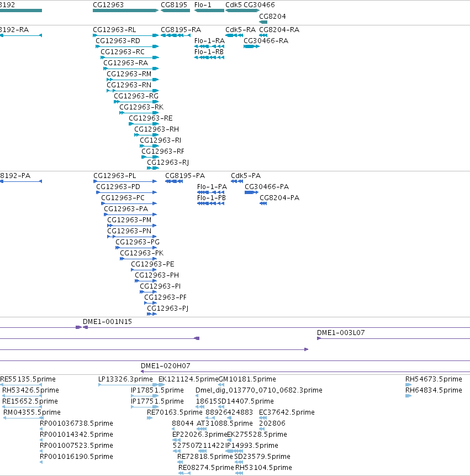Select the CG12963 gene bar
Viewport: 470px width, 476px height.
125,11
